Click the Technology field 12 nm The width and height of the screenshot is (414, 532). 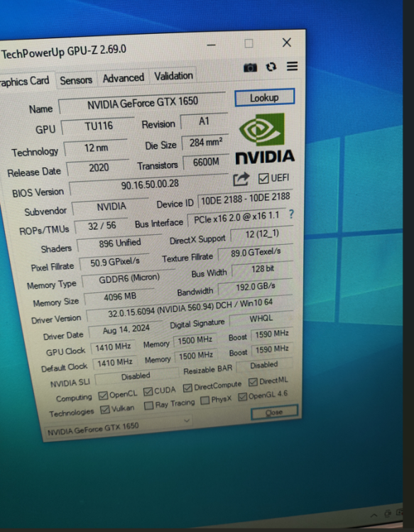[x=96, y=148]
